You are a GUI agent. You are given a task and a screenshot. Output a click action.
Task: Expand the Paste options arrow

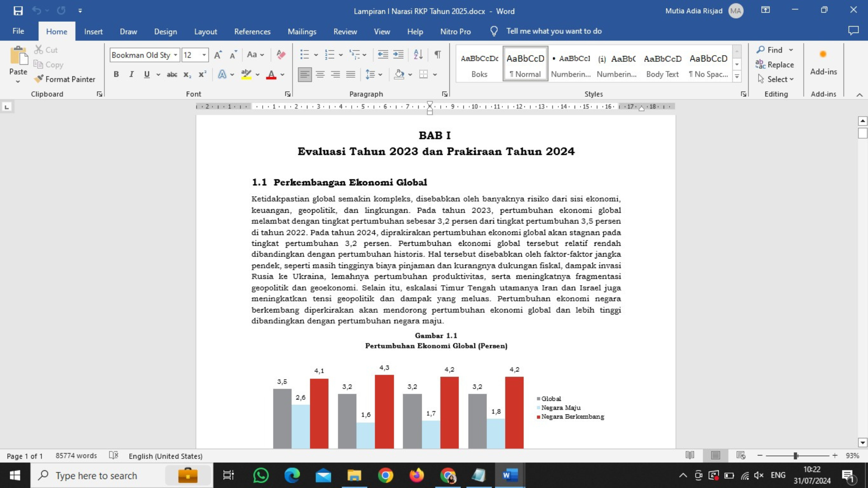click(x=18, y=81)
